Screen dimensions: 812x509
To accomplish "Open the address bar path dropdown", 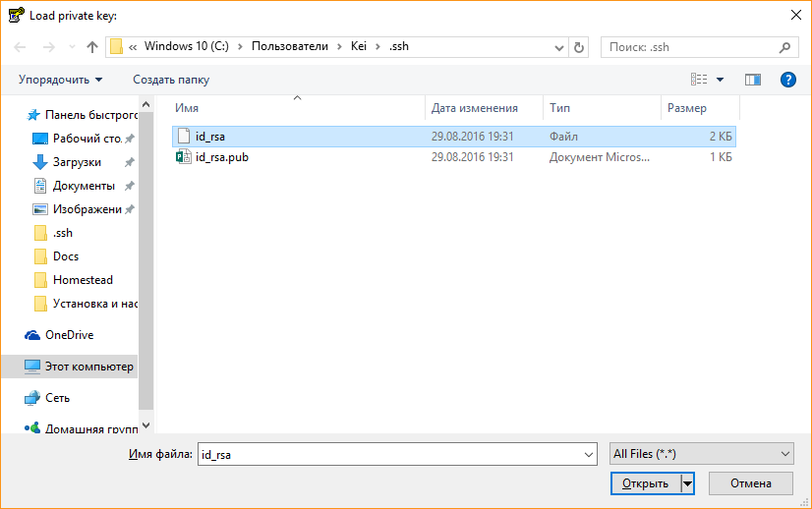I will (558, 47).
